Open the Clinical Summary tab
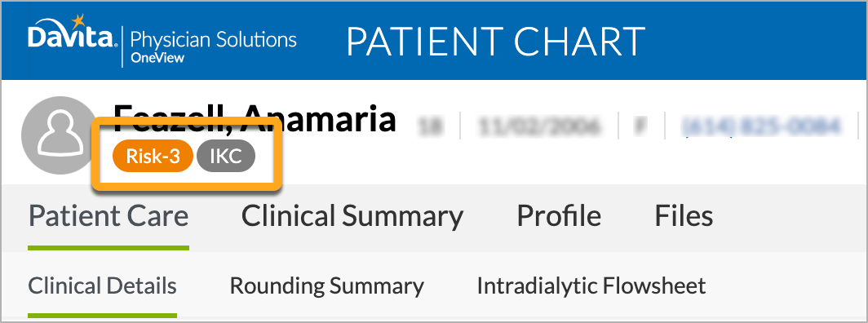This screenshot has height=323, width=868. pyautogui.click(x=352, y=216)
